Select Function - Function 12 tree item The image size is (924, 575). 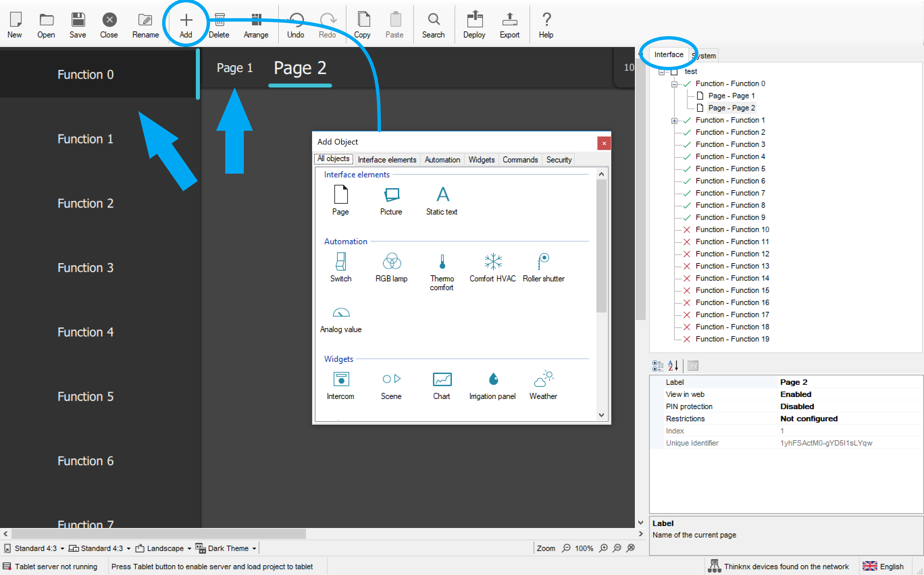point(732,254)
